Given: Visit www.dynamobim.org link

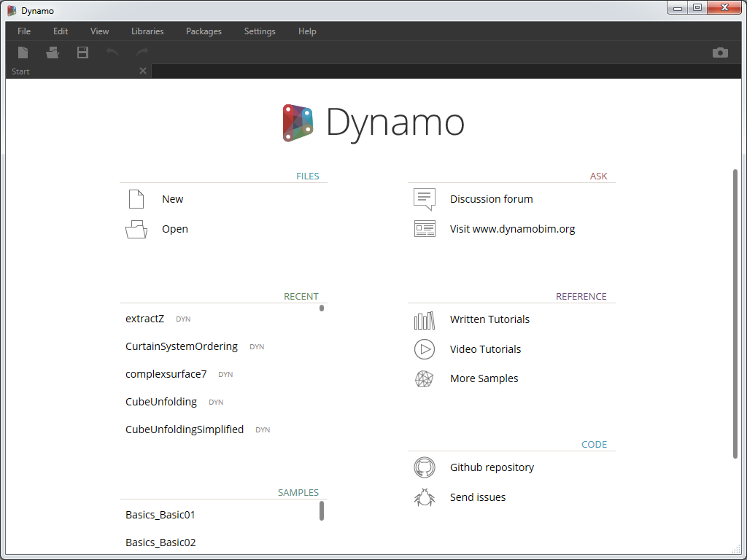Looking at the screenshot, I should point(512,229).
